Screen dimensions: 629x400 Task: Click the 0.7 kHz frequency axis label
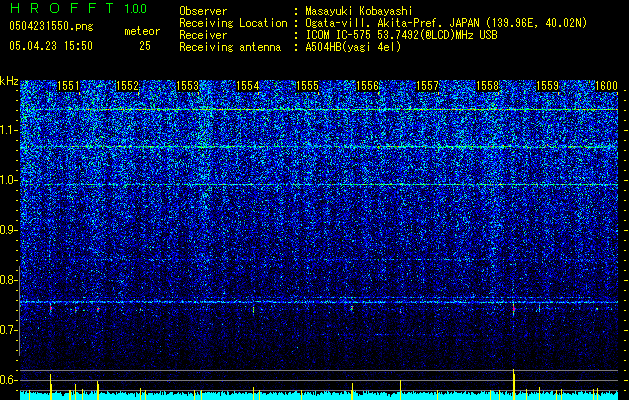[x=9, y=330]
